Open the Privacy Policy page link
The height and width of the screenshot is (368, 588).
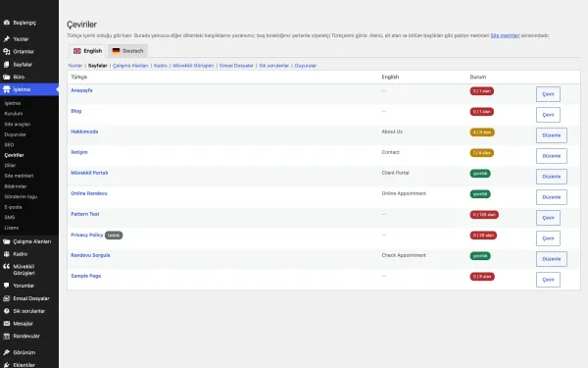[86, 235]
